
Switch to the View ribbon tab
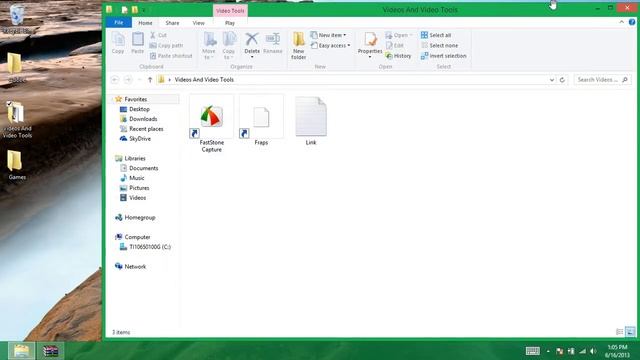198,23
